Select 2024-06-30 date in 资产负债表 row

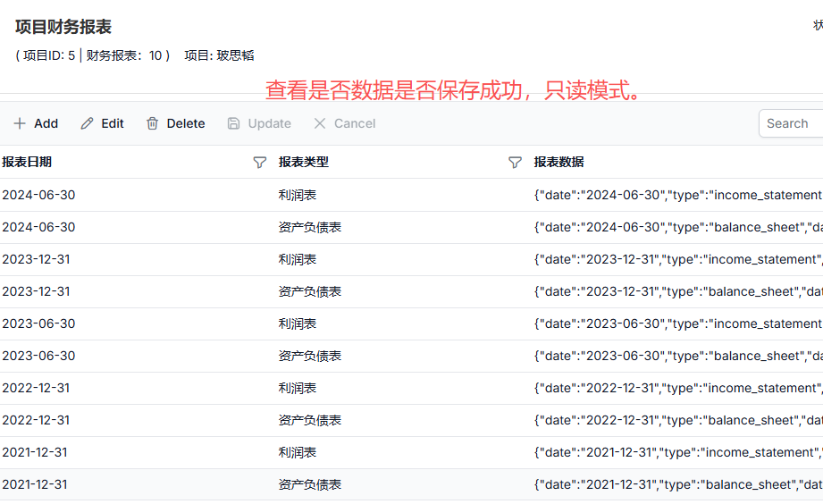click(38, 227)
